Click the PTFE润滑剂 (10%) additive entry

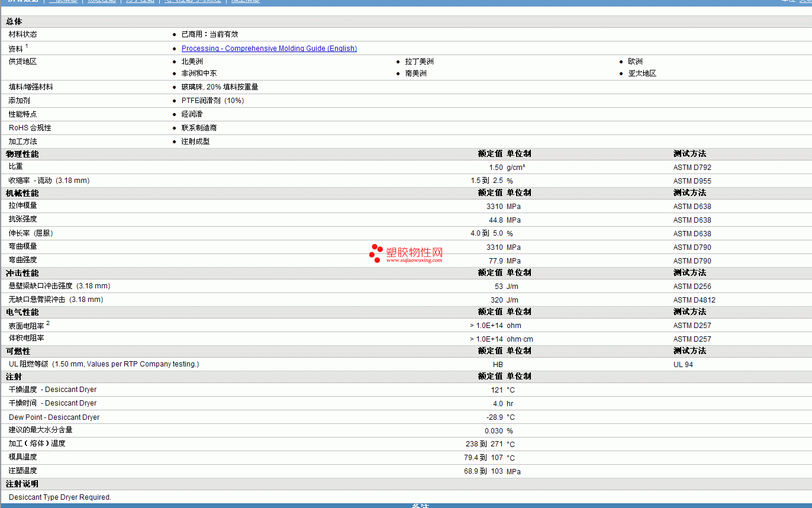[212, 101]
